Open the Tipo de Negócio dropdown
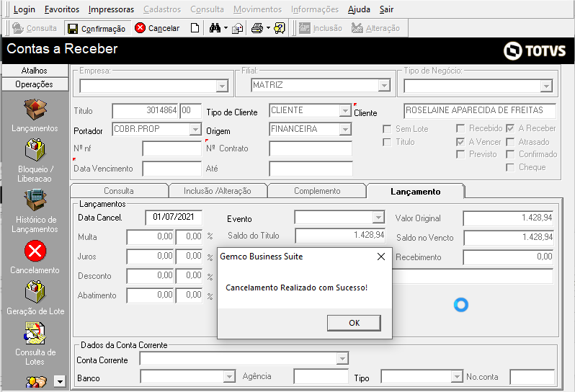The image size is (575, 392). tap(546, 86)
